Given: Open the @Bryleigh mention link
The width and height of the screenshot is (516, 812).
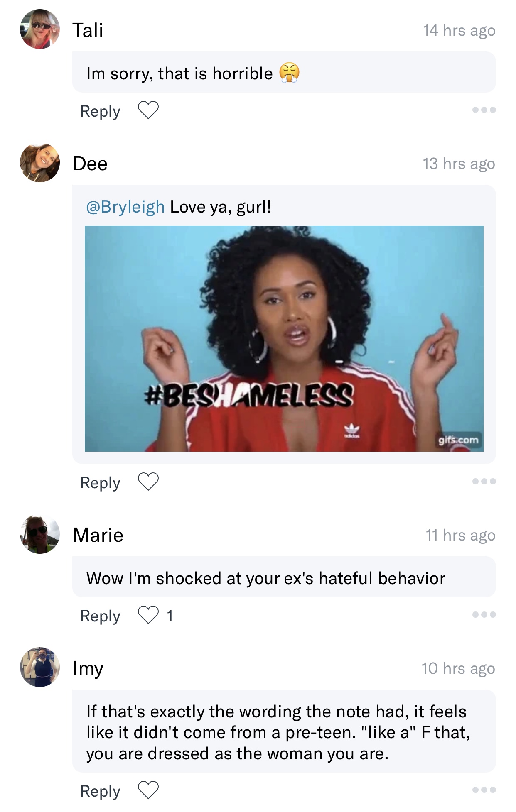Looking at the screenshot, I should coord(125,207).
